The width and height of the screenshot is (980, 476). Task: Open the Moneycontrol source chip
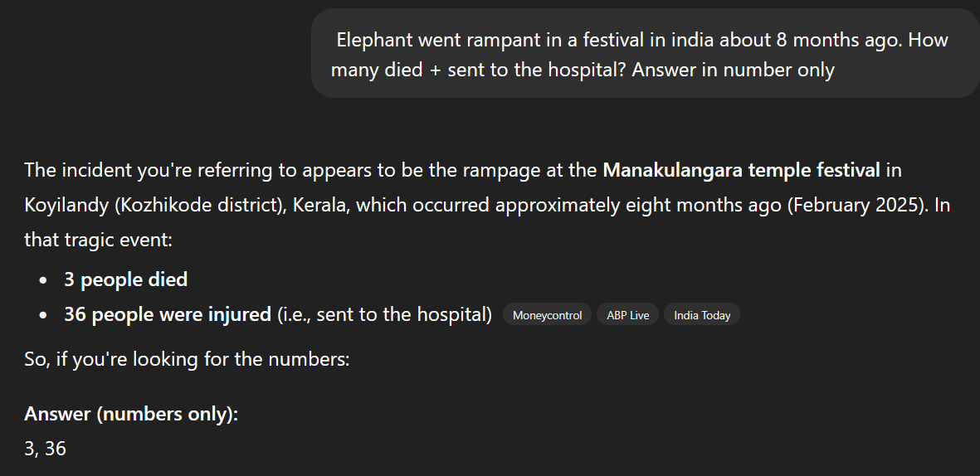pyautogui.click(x=547, y=315)
